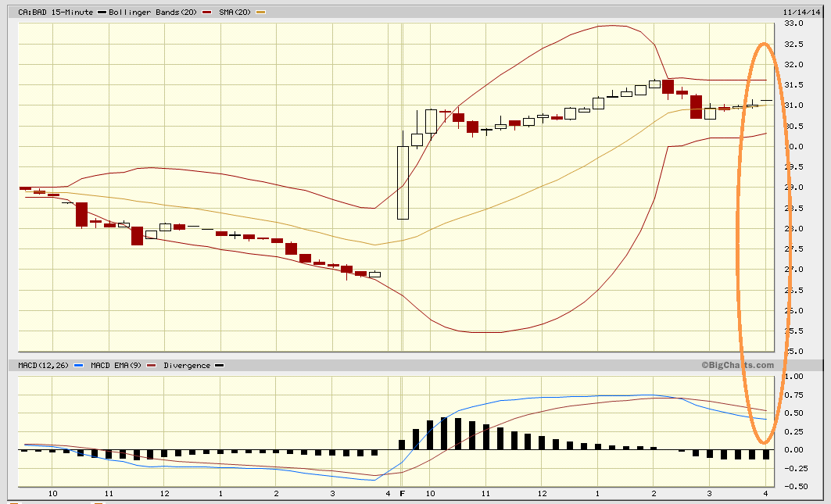Click the F day marker on time axis
The width and height of the screenshot is (831, 504).
(x=403, y=493)
